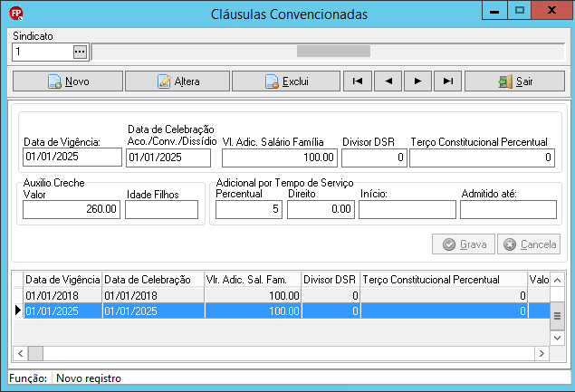Screen dimensions: 575x392
Task: Click the current-row indicator arrow in grid
Action: pyautogui.click(x=18, y=311)
